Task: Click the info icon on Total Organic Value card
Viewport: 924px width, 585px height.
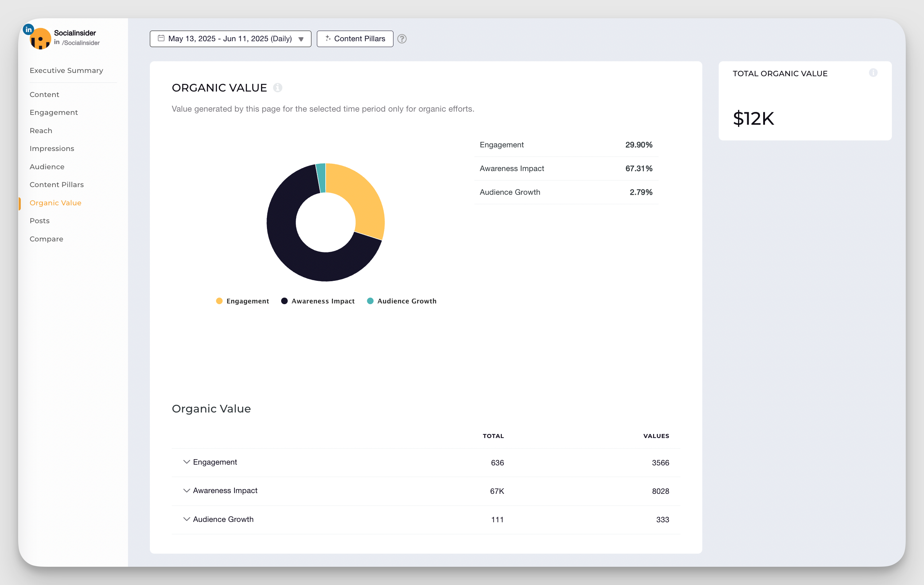Action: click(x=873, y=73)
